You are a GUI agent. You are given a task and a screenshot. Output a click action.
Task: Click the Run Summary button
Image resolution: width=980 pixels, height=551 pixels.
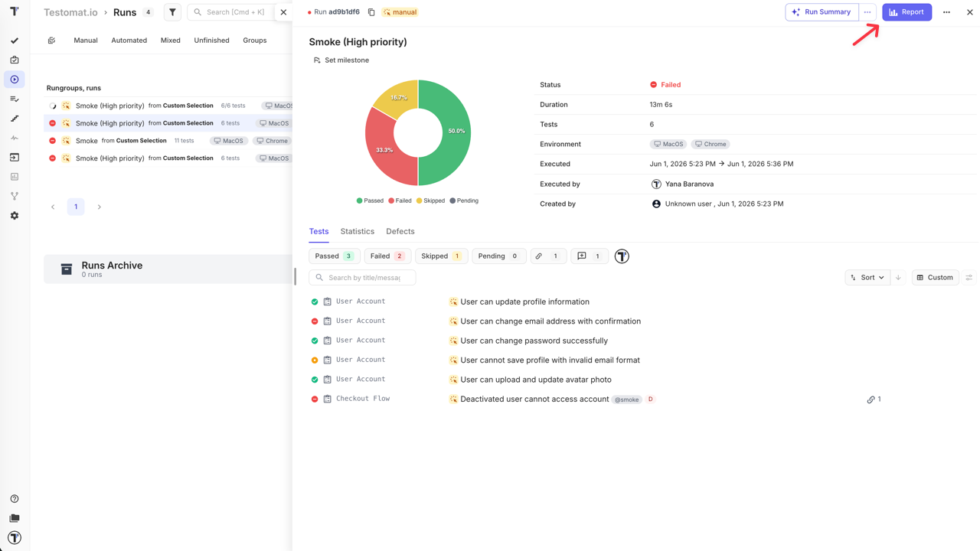[x=822, y=12]
